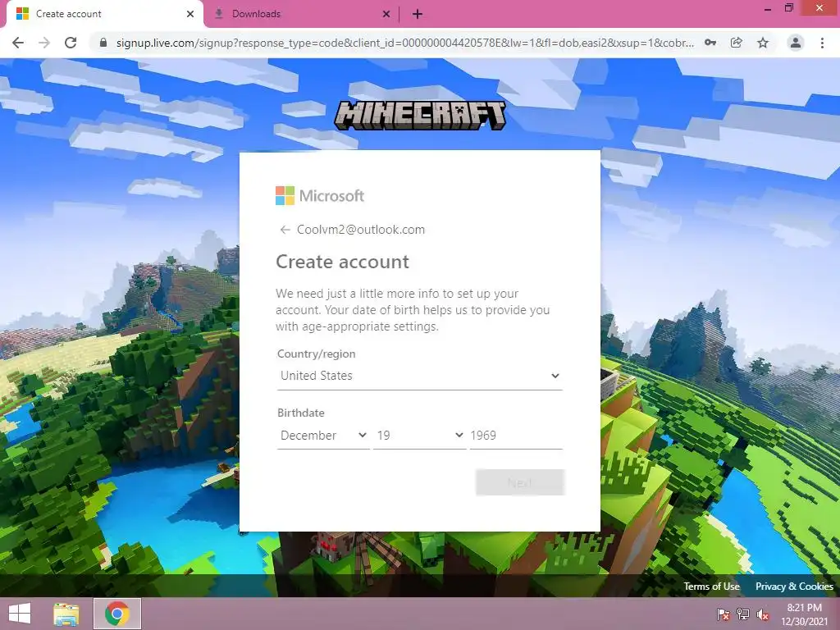Switch to the Downloads tab
The height and width of the screenshot is (630, 840).
click(x=302, y=14)
